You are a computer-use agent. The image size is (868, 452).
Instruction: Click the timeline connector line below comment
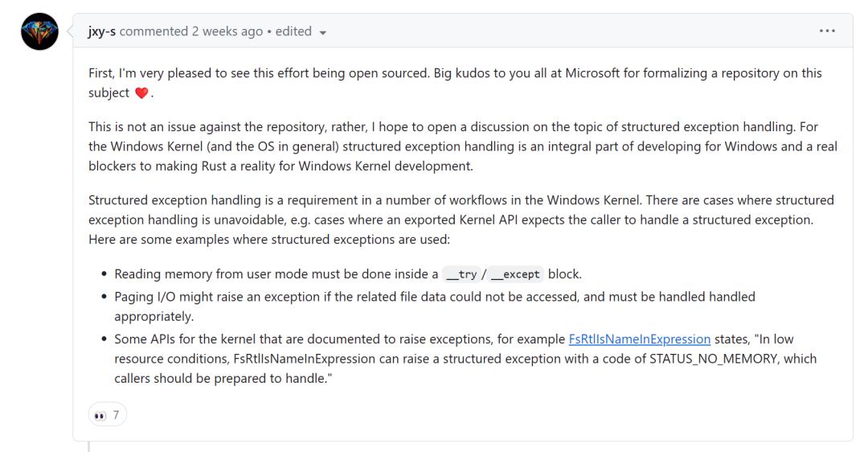(x=88, y=446)
